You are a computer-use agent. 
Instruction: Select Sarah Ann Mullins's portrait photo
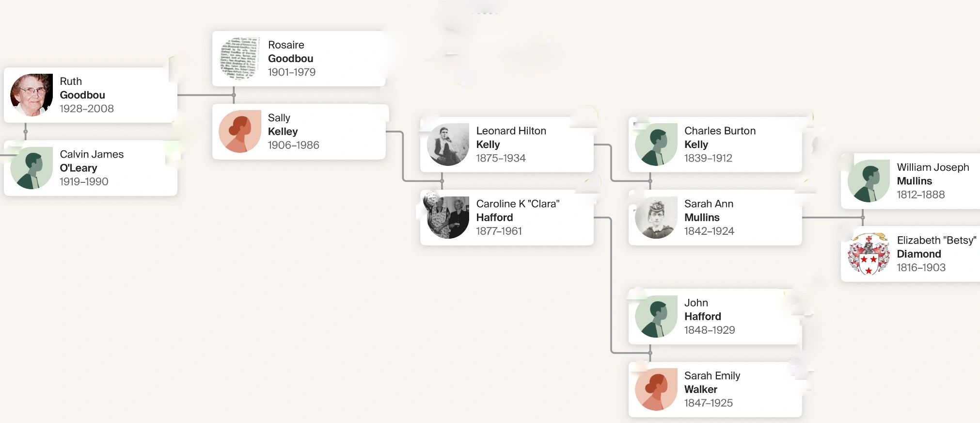pos(656,217)
